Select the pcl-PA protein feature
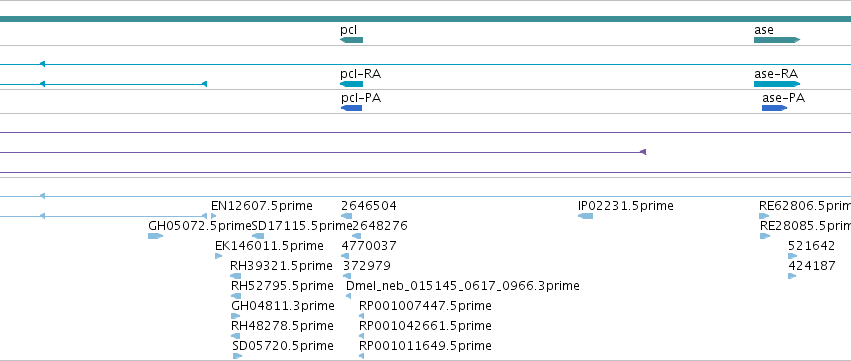The image size is (851, 361). 351,108
